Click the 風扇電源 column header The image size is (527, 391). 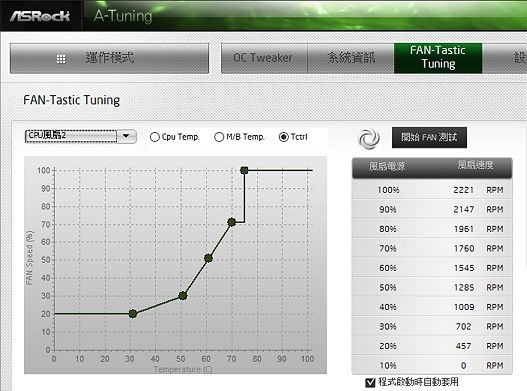pos(387,166)
